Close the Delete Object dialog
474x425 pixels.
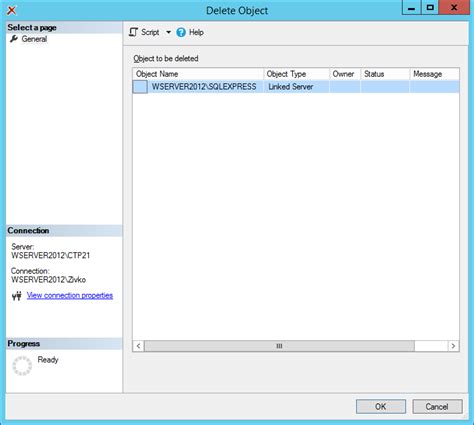point(454,8)
